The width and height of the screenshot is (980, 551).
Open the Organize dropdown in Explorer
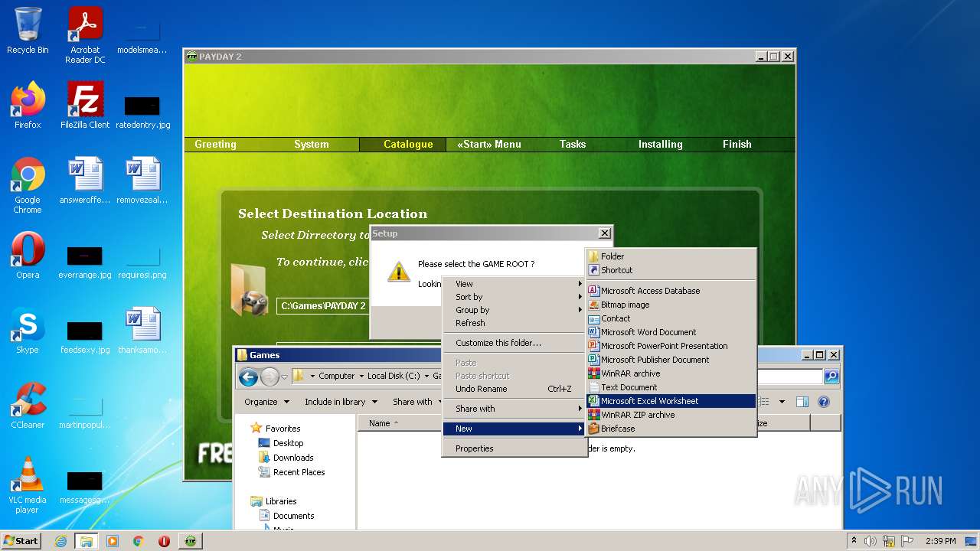coord(266,402)
